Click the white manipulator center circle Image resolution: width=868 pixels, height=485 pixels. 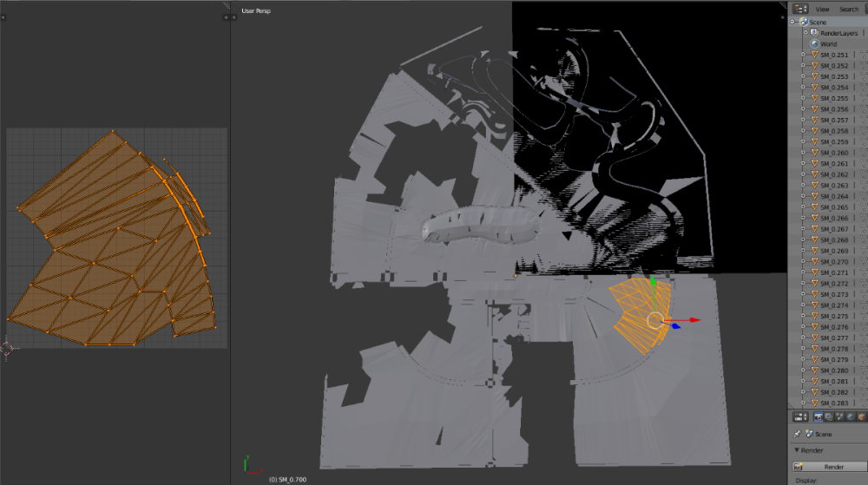655,320
